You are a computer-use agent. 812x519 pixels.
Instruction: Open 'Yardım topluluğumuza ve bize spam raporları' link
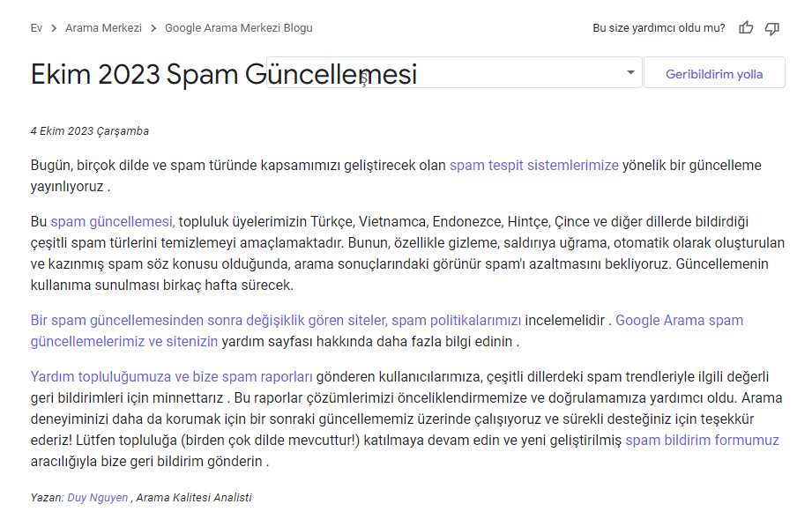pyautogui.click(x=171, y=377)
